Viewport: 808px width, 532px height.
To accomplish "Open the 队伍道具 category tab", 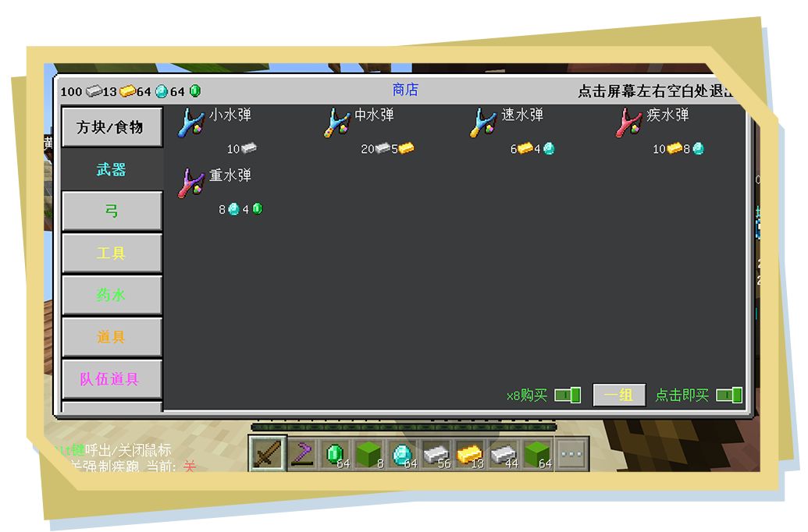I will pos(112,379).
